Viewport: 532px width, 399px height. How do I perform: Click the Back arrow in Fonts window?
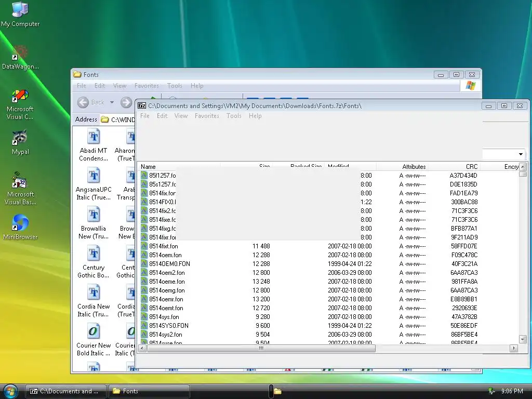[x=83, y=102]
